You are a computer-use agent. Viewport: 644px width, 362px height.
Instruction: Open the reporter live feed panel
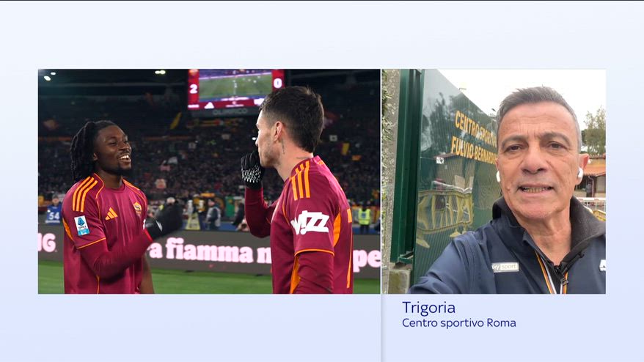coord(494,182)
